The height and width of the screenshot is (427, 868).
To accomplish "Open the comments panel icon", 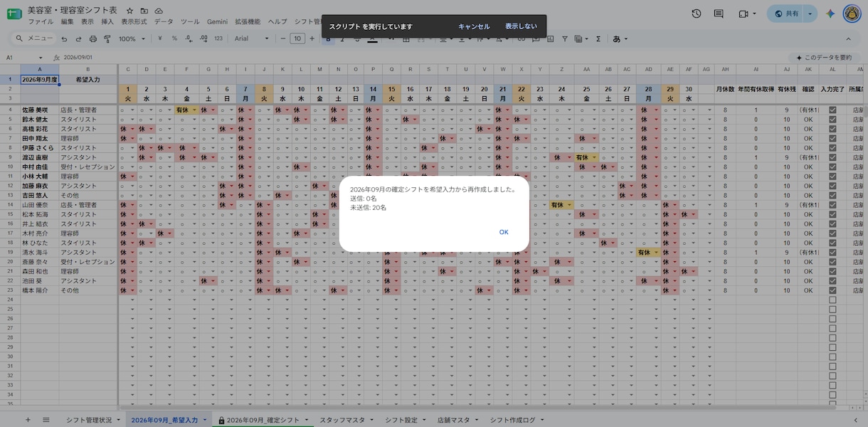I will click(x=719, y=14).
